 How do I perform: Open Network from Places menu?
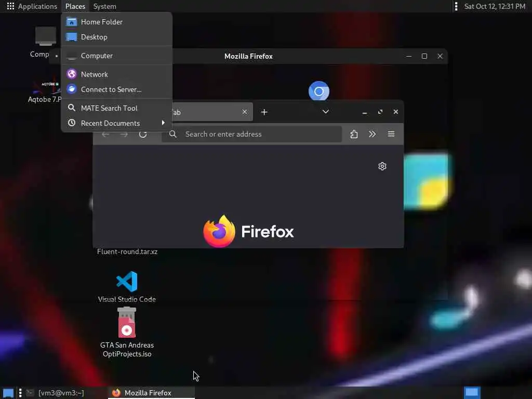(x=117, y=74)
